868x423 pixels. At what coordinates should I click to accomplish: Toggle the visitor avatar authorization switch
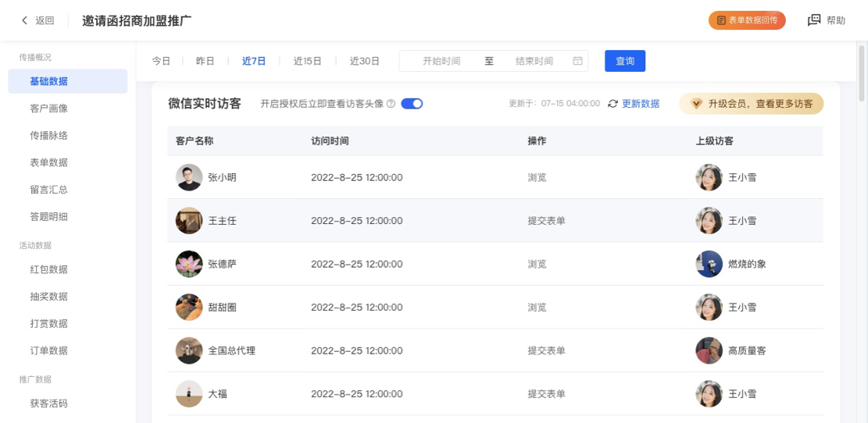(x=412, y=104)
